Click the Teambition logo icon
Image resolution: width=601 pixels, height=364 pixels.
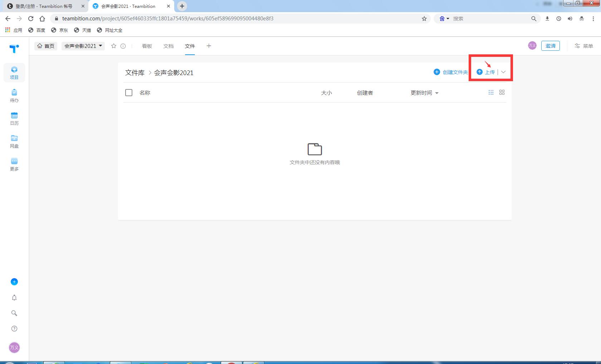[14, 49]
